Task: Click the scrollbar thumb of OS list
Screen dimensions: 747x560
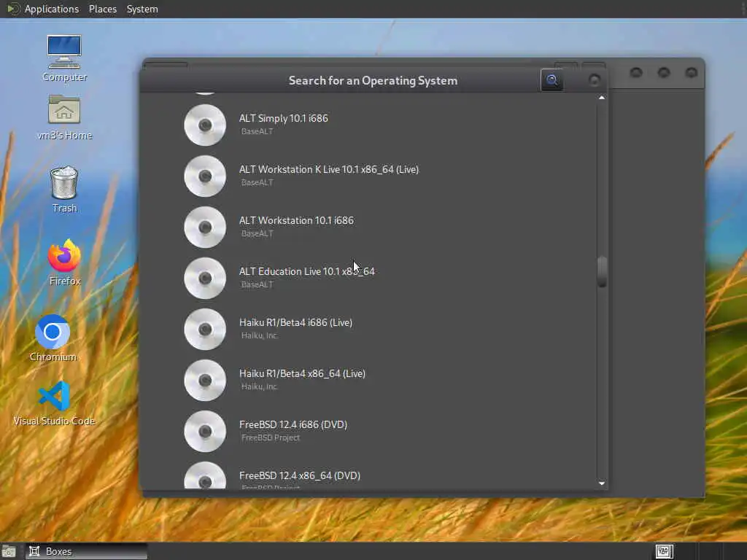Action: tap(602, 271)
